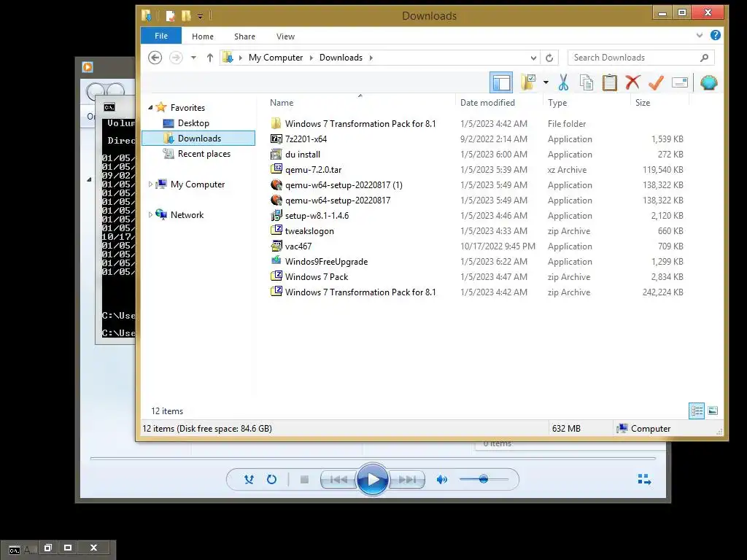
Task: Click new folder icon in title bar
Action: tap(186, 16)
